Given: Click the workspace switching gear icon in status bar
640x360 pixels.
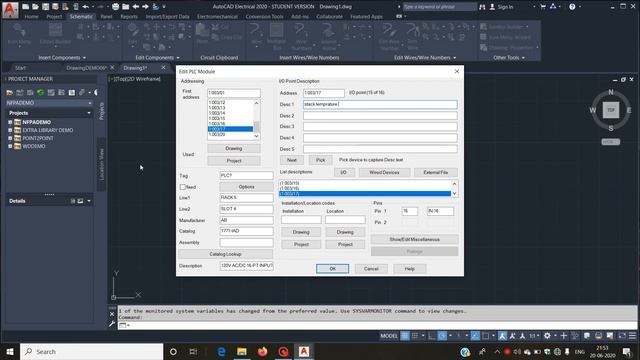Looking at the screenshot, I should click(547, 336).
